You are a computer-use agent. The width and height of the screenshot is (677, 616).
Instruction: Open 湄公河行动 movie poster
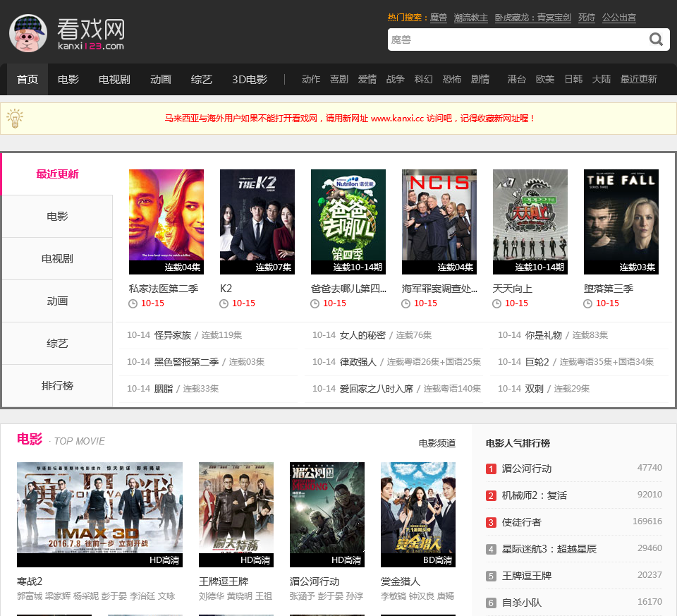click(x=327, y=514)
